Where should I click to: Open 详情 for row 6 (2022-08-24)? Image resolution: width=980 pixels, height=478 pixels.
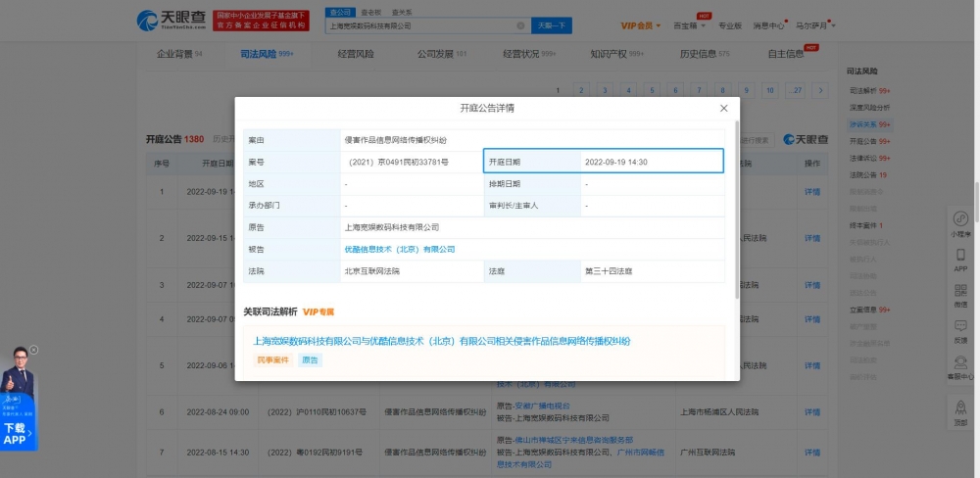coord(811,412)
